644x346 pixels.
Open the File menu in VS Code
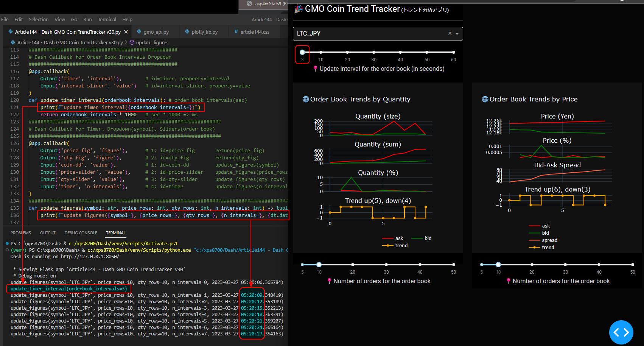click(x=5, y=19)
